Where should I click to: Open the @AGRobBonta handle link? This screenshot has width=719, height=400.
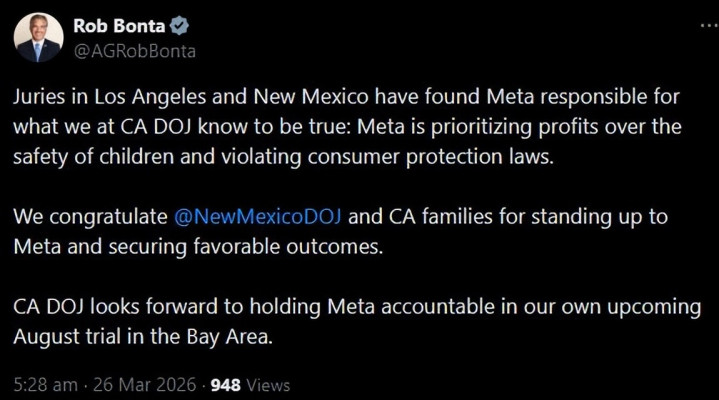pyautogui.click(x=135, y=50)
